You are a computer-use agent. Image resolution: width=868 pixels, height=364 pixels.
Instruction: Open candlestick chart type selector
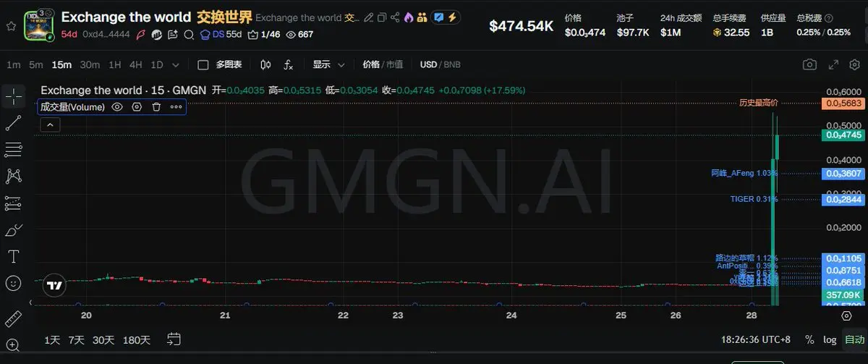(x=265, y=64)
